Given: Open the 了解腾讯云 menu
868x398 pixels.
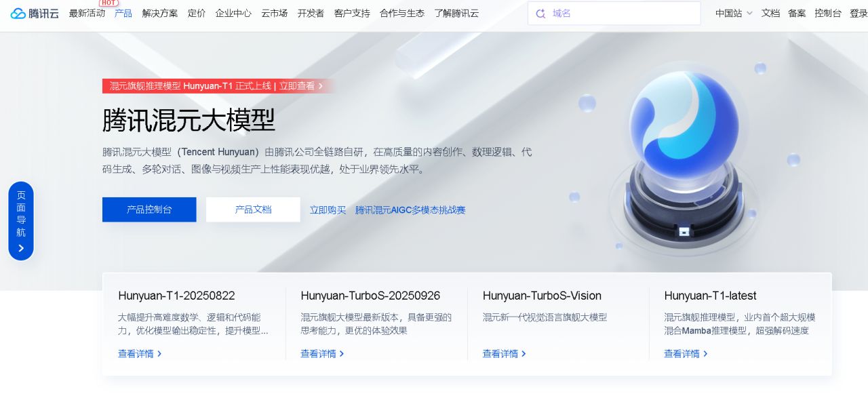Looking at the screenshot, I should click(456, 13).
